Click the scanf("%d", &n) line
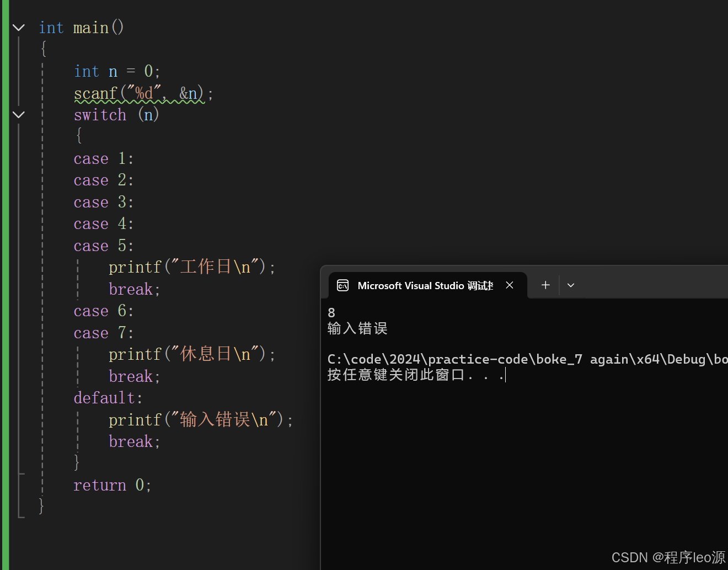 [143, 93]
